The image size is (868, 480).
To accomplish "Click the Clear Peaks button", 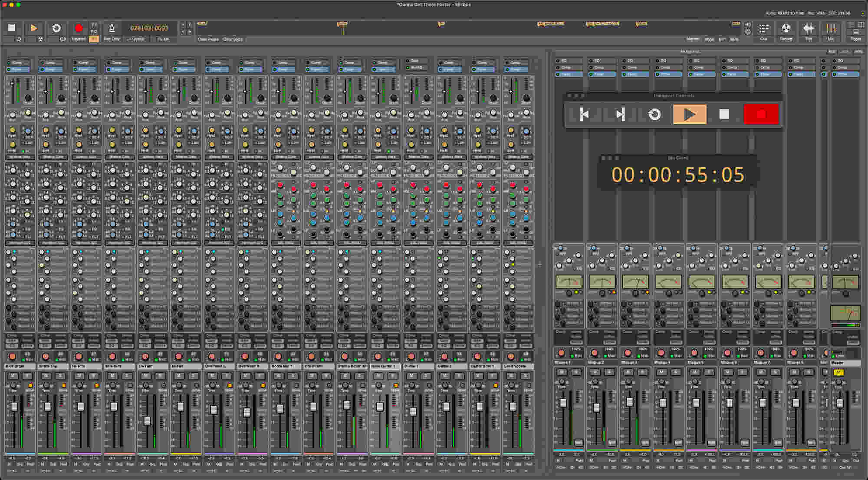I will click(207, 39).
